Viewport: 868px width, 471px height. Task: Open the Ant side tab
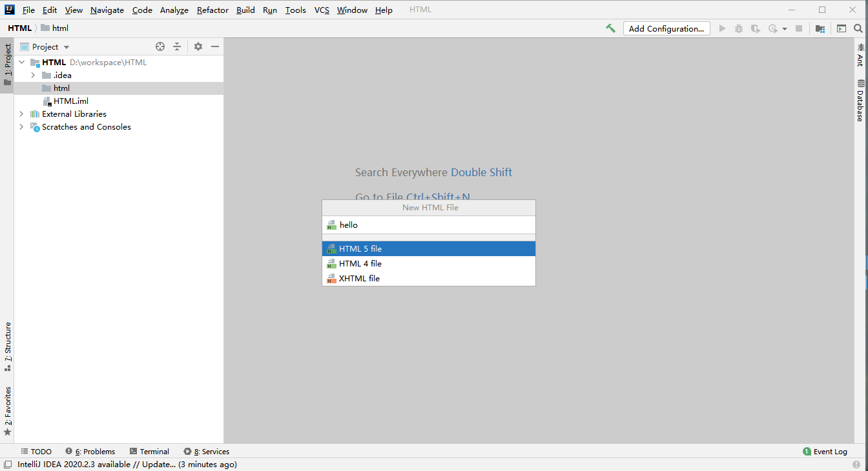click(860, 55)
